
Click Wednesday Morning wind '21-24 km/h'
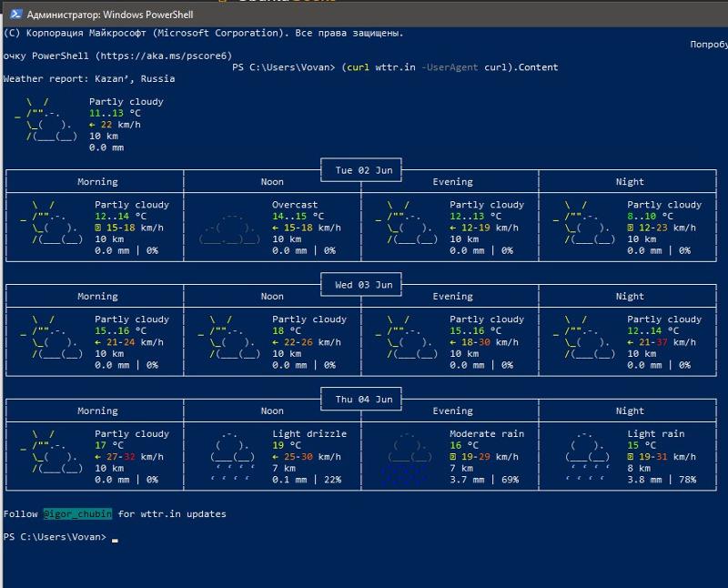135,342
